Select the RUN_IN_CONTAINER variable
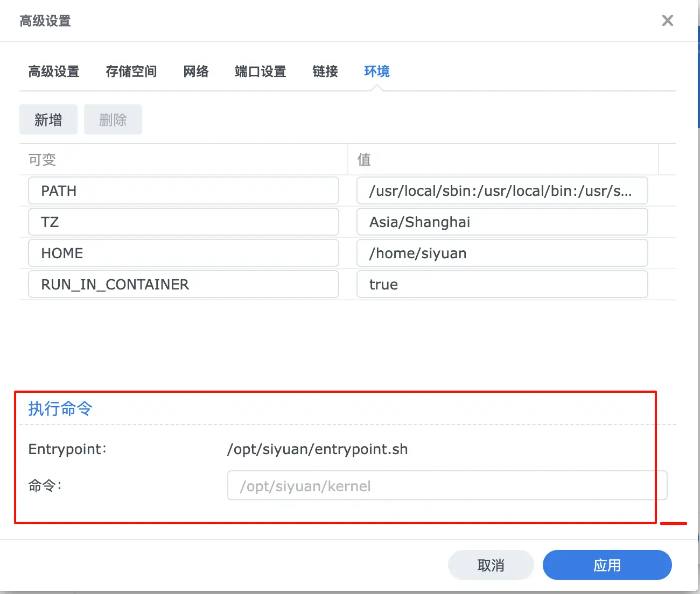This screenshot has height=594, width=700. [x=183, y=284]
